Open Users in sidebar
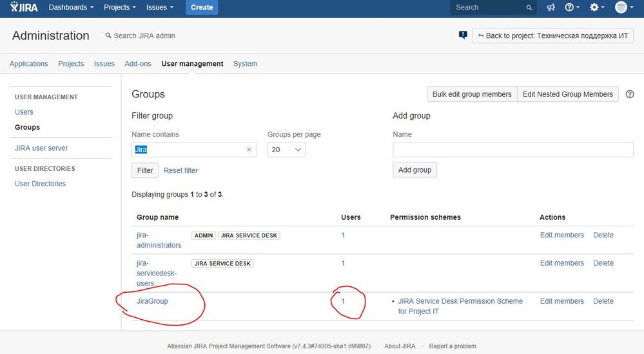The height and width of the screenshot is (354, 644). (24, 112)
